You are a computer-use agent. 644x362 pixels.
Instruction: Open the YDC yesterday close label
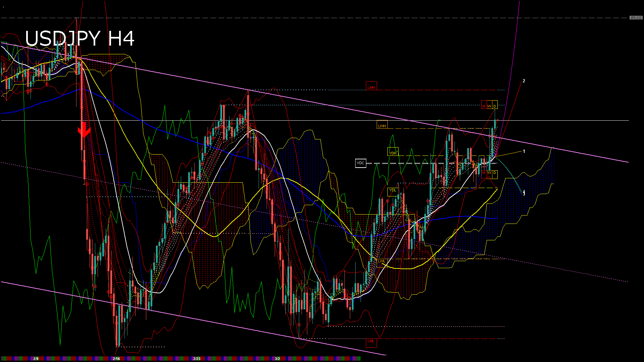pyautogui.click(x=361, y=163)
